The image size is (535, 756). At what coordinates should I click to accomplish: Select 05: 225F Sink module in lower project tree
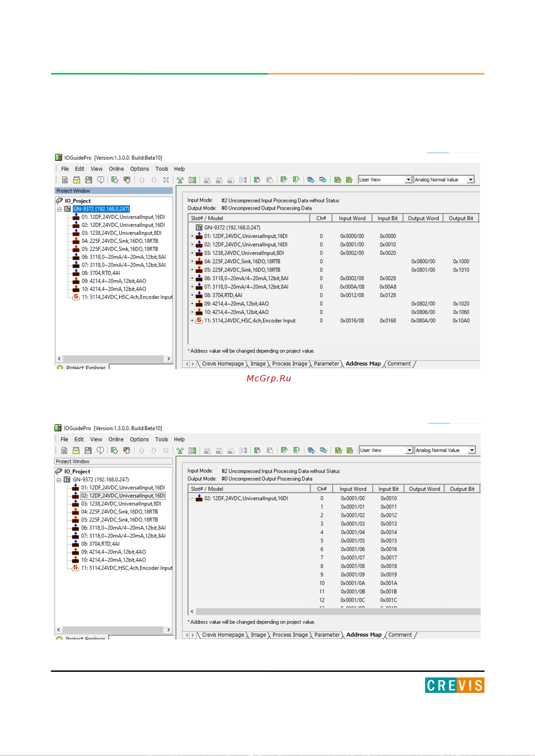119,520
